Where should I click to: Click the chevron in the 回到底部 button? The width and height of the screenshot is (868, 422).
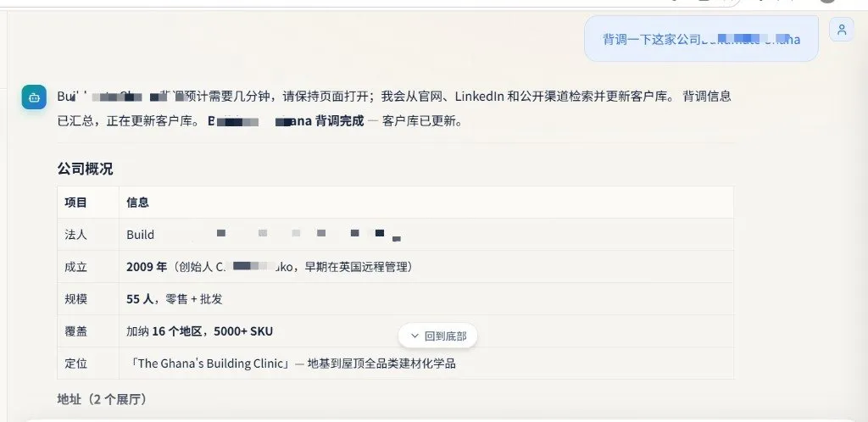(x=415, y=336)
